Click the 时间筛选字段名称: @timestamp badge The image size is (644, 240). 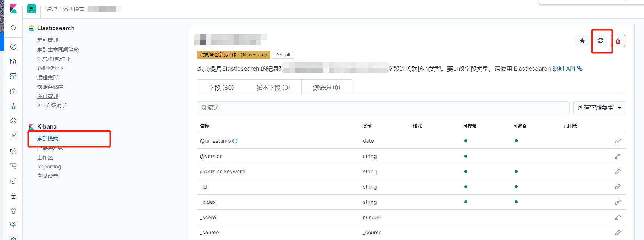point(234,55)
